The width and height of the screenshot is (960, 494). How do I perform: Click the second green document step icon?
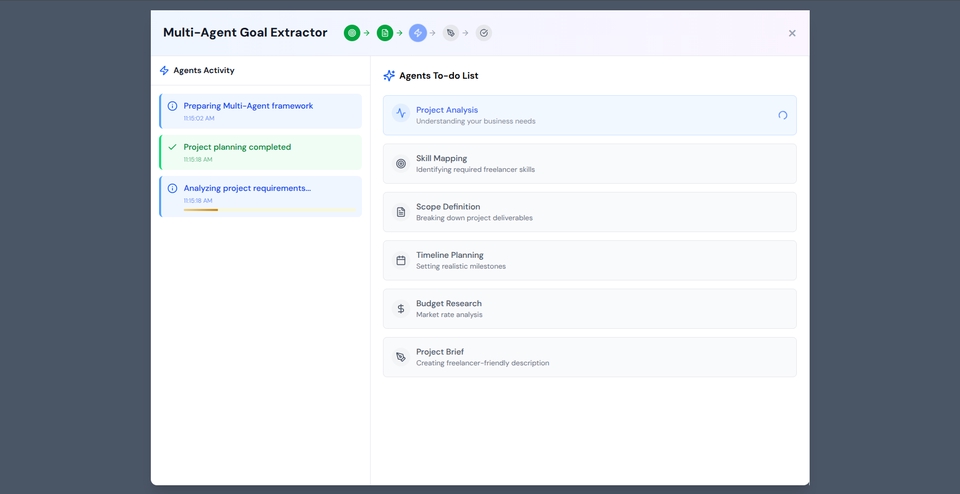point(385,33)
